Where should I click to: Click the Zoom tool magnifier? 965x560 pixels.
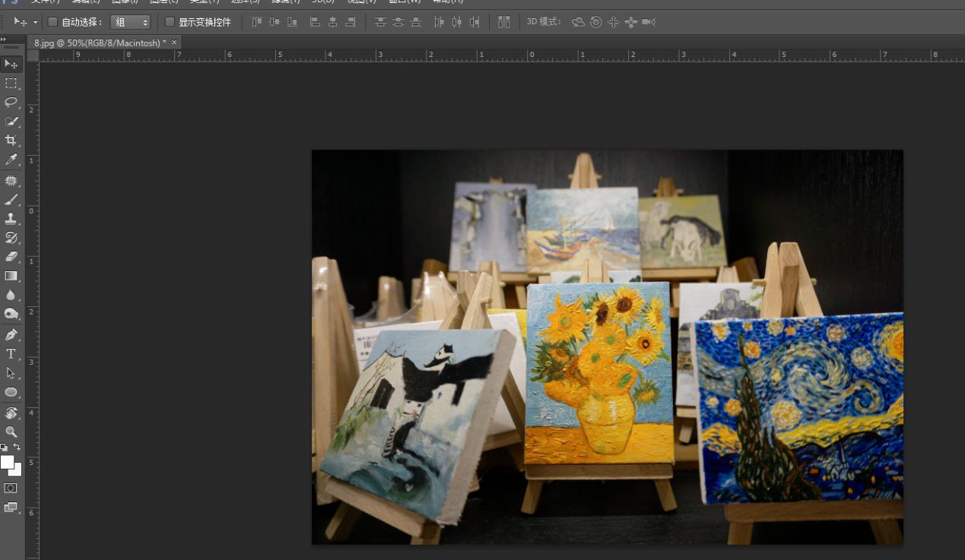[x=11, y=432]
